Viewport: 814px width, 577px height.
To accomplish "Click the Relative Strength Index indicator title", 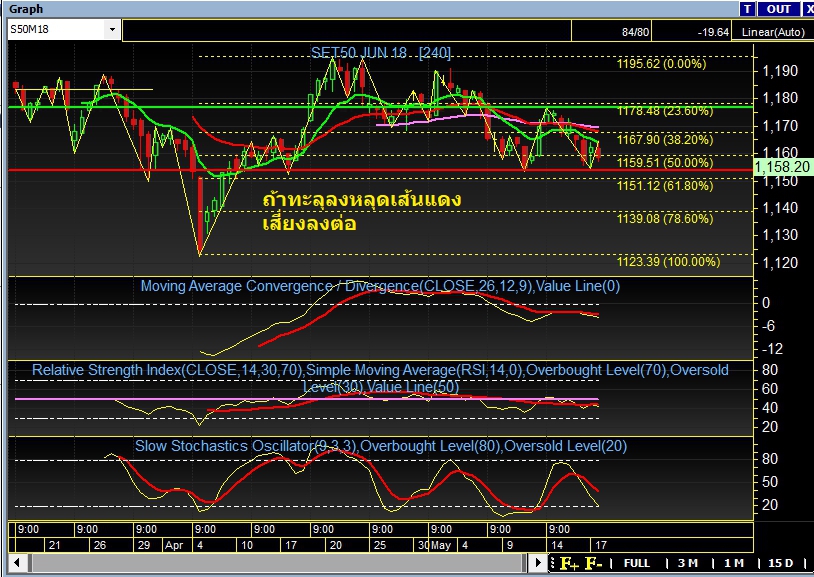I will (x=380, y=378).
